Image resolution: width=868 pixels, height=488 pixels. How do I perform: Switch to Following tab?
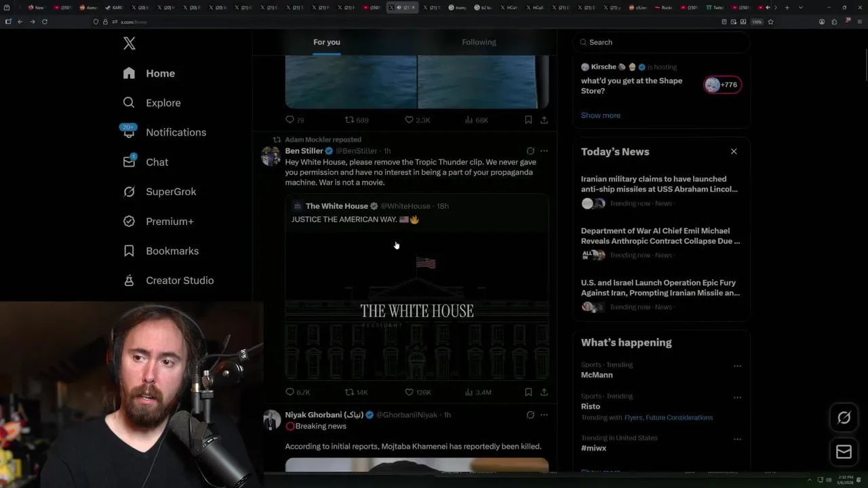coord(479,42)
